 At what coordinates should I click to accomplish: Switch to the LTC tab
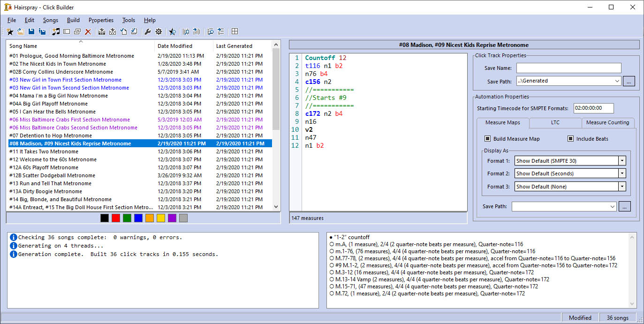(555, 123)
